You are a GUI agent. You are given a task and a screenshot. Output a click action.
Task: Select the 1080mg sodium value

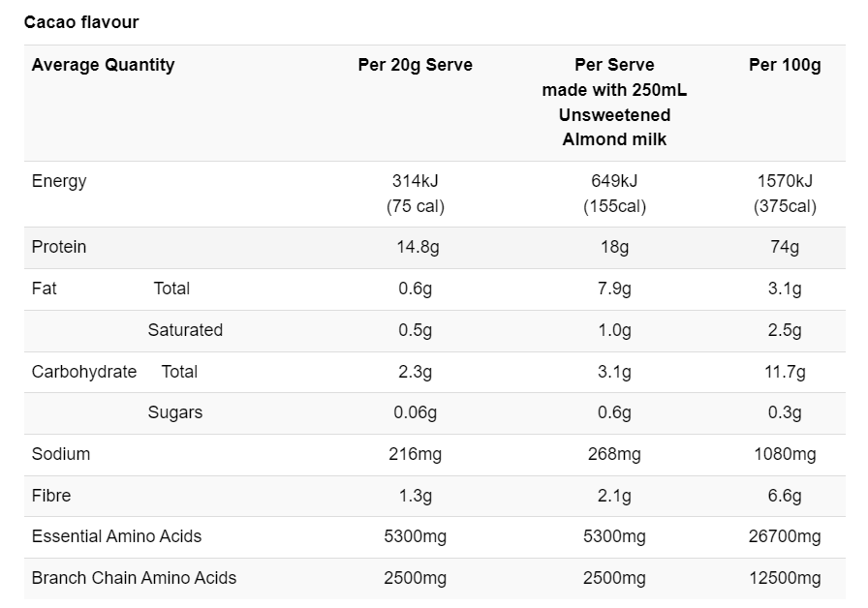785,454
